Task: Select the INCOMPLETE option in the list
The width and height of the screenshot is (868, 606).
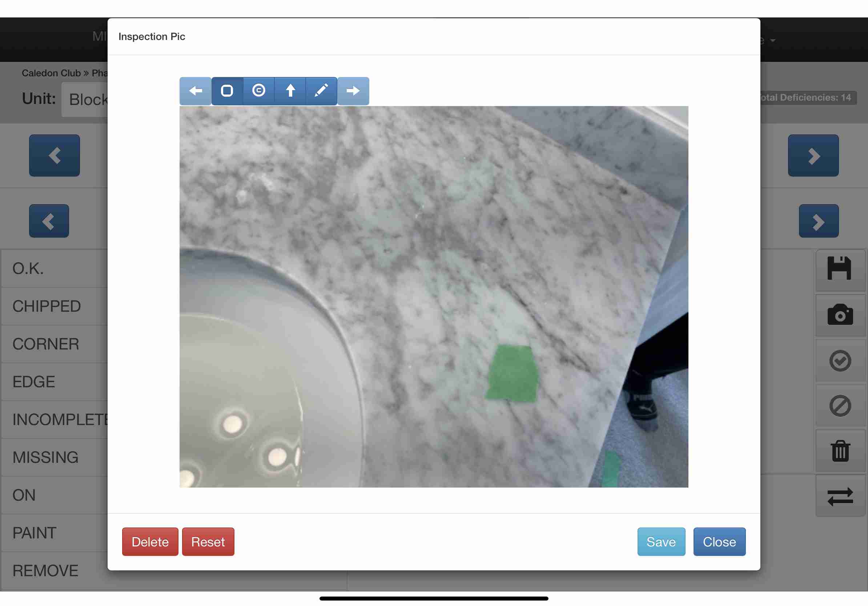Action: pyautogui.click(x=55, y=420)
